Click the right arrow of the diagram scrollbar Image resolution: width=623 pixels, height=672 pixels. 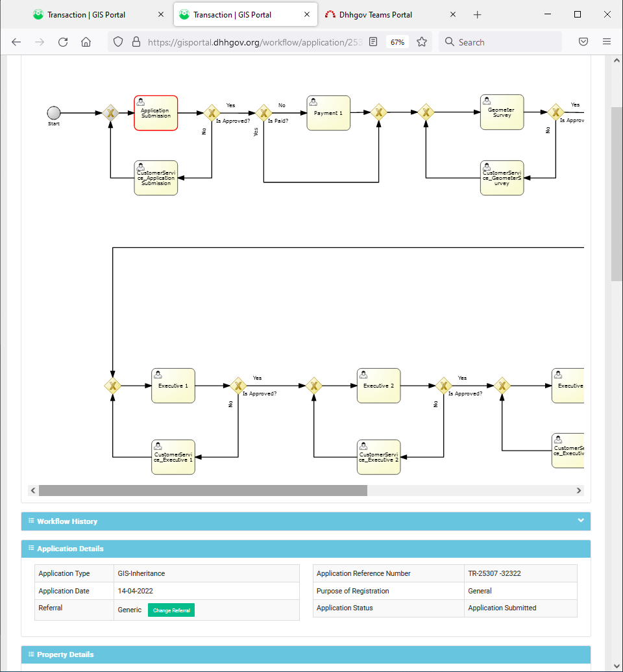[579, 490]
